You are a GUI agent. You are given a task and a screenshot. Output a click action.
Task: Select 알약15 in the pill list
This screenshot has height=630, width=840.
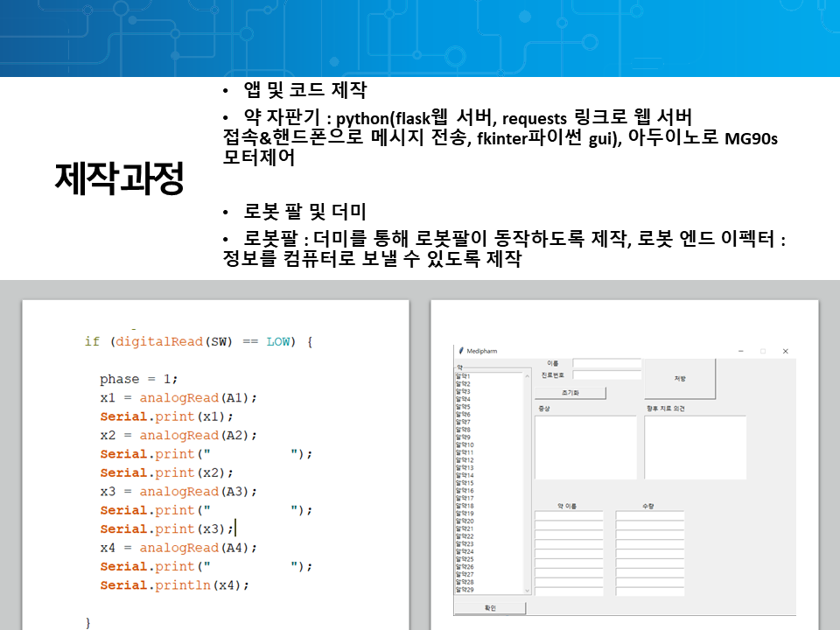pyautogui.click(x=465, y=483)
